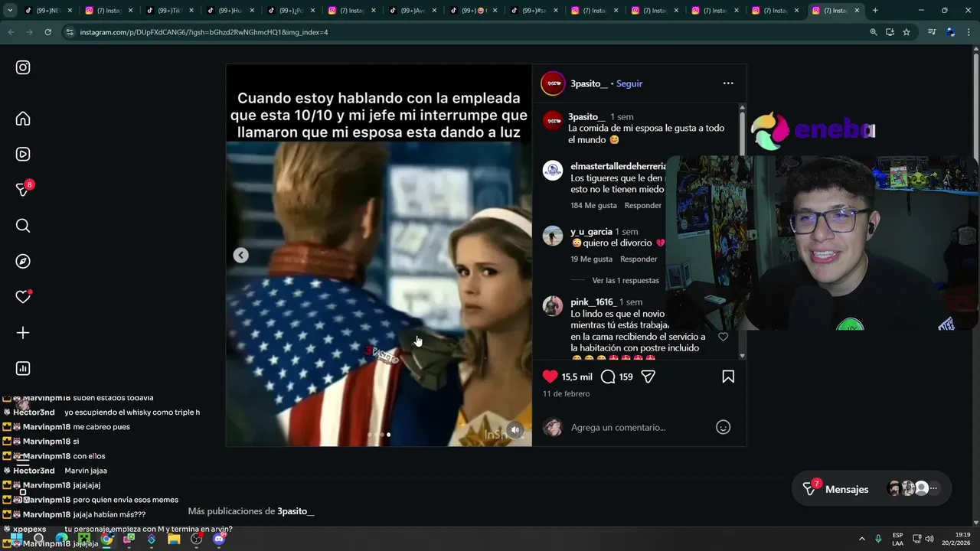Click comments scrollbar down arrow

[x=741, y=356]
